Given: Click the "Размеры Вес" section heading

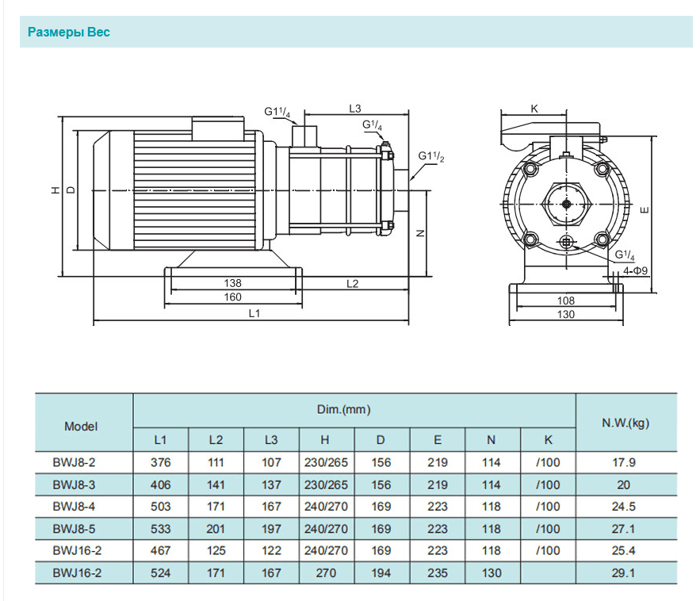Looking at the screenshot, I should point(69,33).
